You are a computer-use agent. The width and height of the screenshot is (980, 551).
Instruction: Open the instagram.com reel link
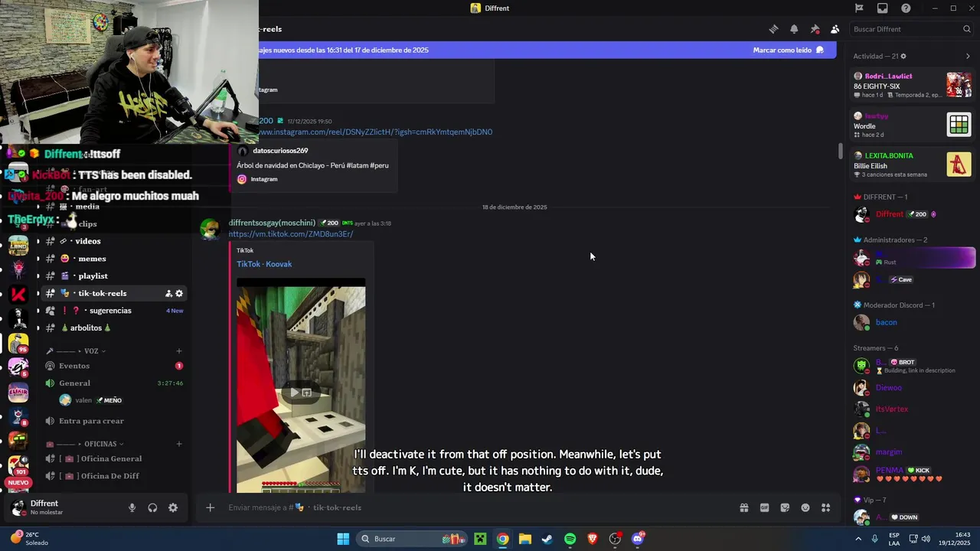coord(375,132)
